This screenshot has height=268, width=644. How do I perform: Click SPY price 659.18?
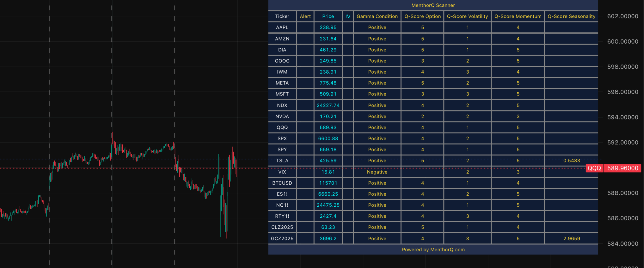click(328, 149)
